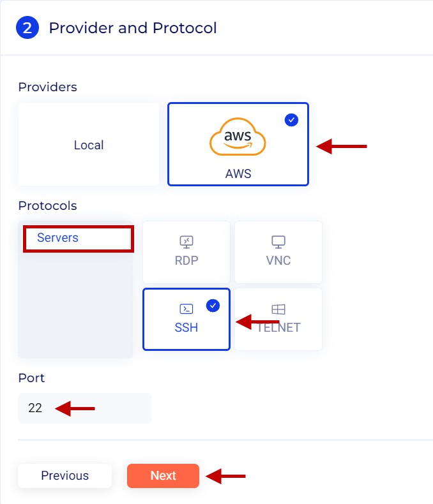
Task: Select the Local provider card
Action: (x=89, y=144)
